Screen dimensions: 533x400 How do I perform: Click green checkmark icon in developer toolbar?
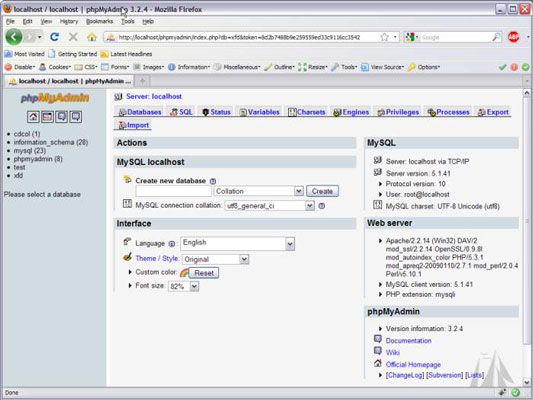(502, 67)
